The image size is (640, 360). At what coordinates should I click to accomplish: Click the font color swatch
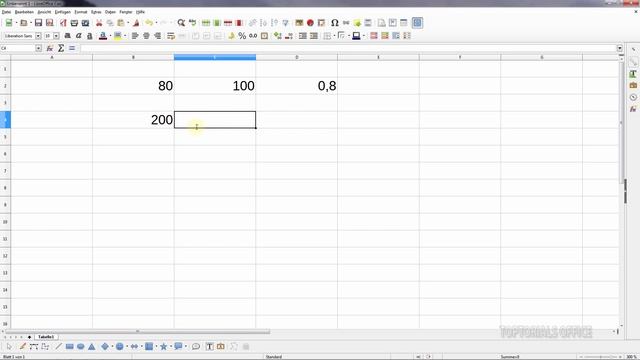pos(103,36)
